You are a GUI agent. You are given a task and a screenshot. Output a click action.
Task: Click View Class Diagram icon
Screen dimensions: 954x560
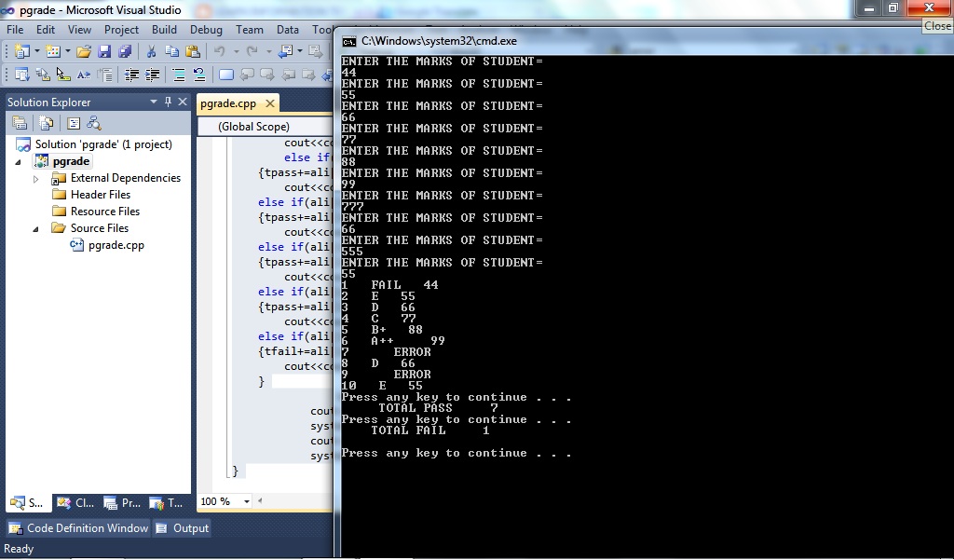94,124
